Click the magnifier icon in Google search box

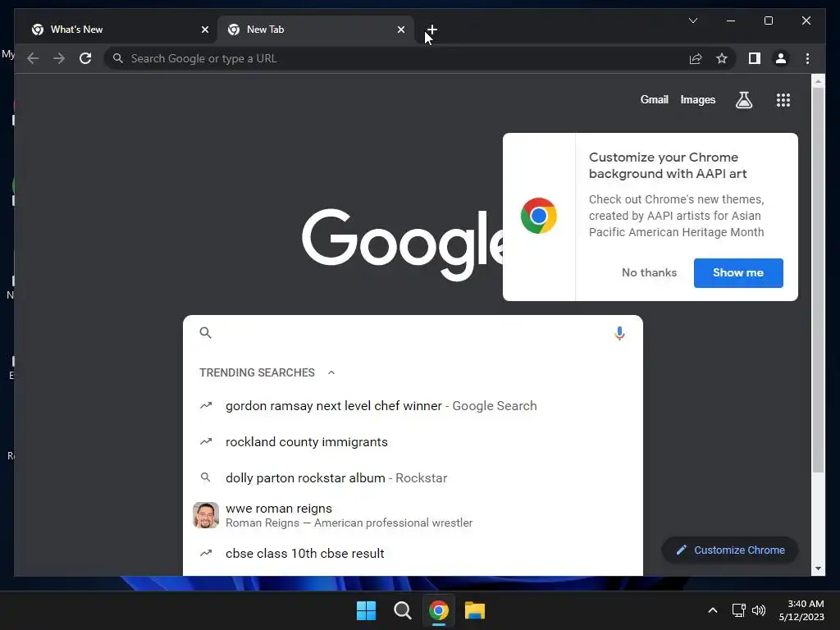[205, 333]
